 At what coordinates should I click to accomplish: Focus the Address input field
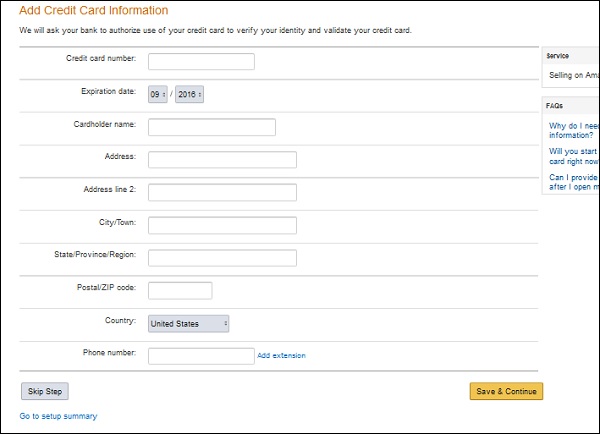click(x=222, y=160)
